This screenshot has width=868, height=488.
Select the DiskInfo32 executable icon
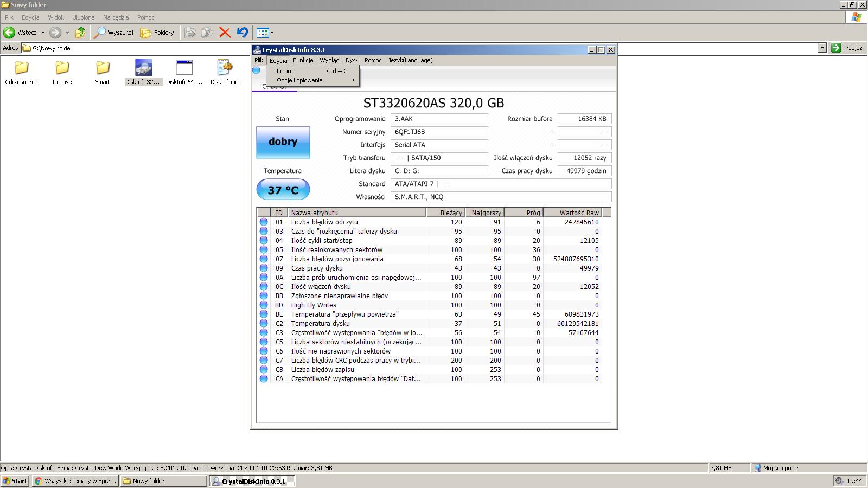(144, 68)
